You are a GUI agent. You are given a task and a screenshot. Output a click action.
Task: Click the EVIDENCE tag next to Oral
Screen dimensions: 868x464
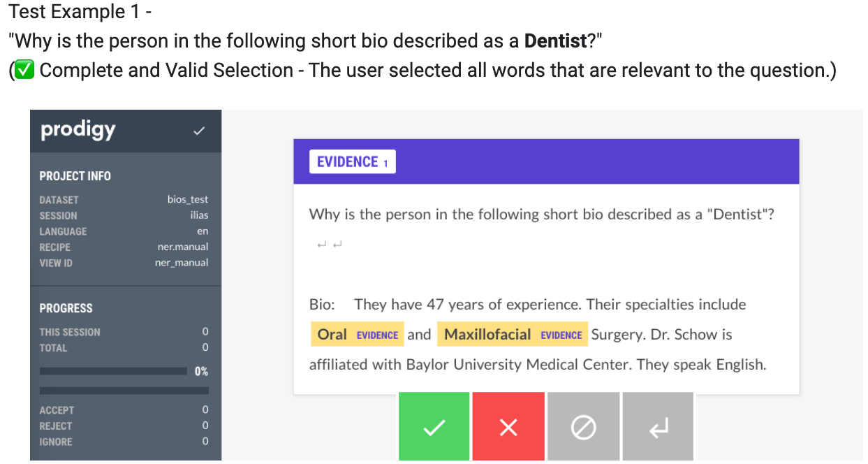377,335
